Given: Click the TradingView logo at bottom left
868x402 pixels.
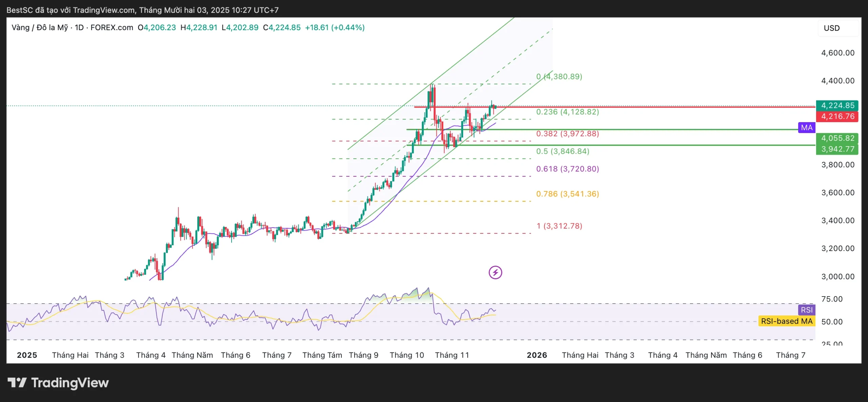Looking at the screenshot, I should tap(58, 383).
